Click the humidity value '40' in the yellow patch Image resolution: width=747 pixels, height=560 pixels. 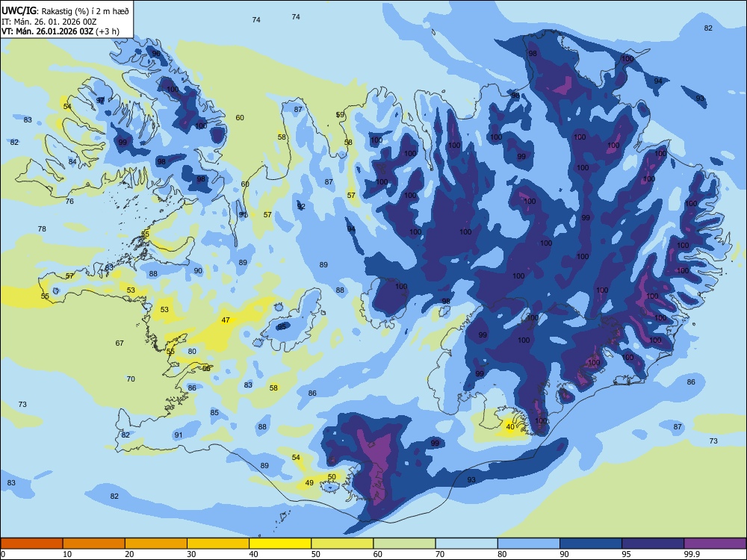tap(510, 426)
